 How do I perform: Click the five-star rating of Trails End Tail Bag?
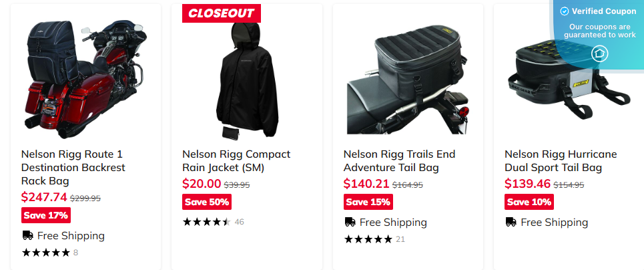click(368, 239)
